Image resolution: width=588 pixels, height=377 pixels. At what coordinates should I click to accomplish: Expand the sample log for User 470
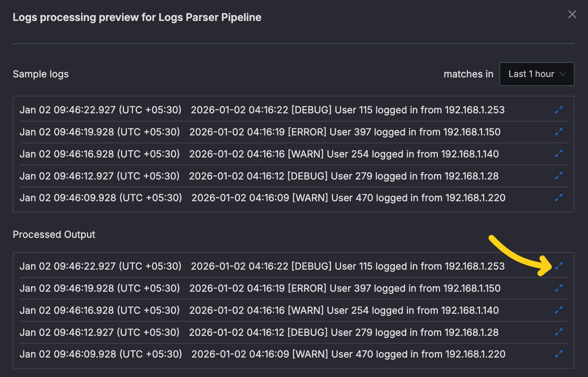(x=559, y=197)
